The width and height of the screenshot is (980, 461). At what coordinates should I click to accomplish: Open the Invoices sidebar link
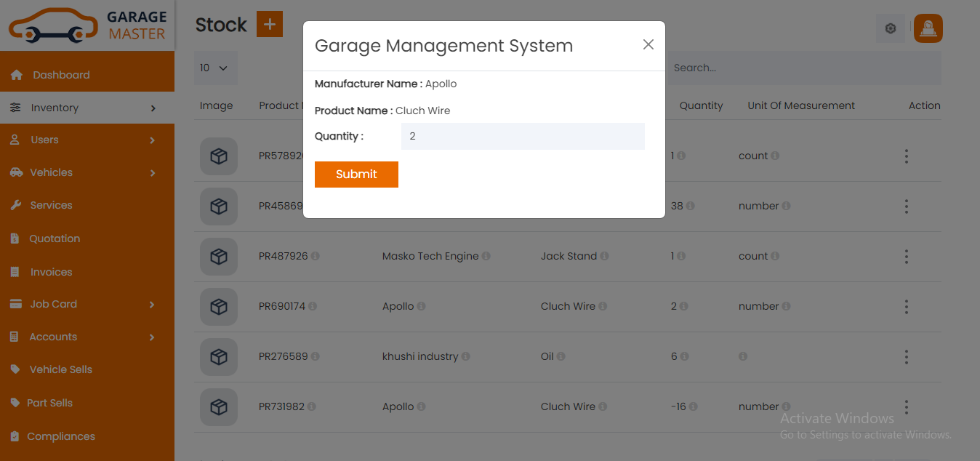51,273
